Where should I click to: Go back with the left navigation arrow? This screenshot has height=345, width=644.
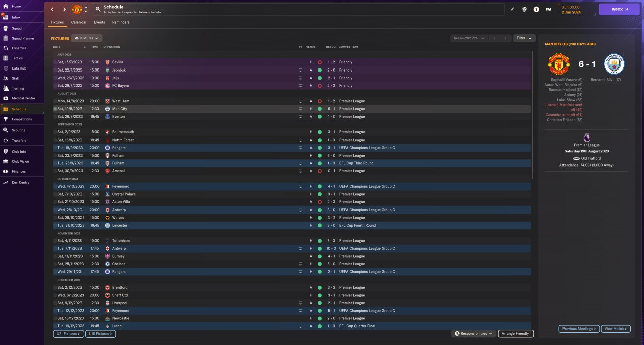(x=52, y=9)
